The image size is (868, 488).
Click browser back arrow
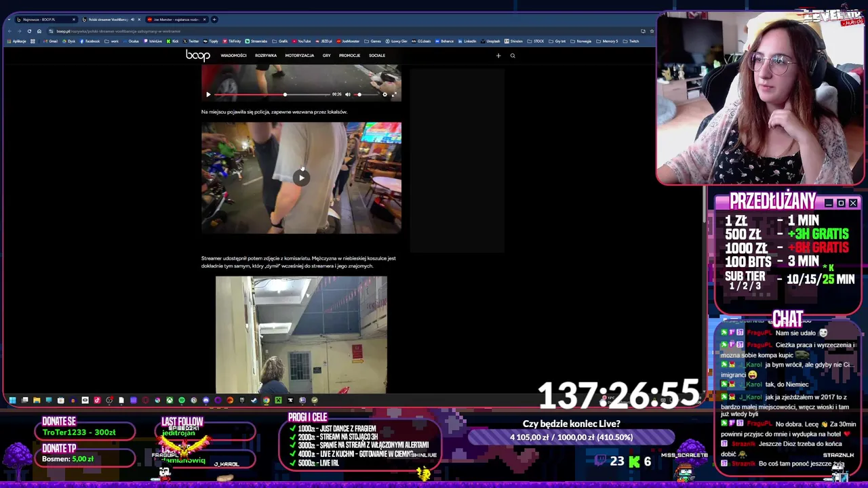[9, 31]
